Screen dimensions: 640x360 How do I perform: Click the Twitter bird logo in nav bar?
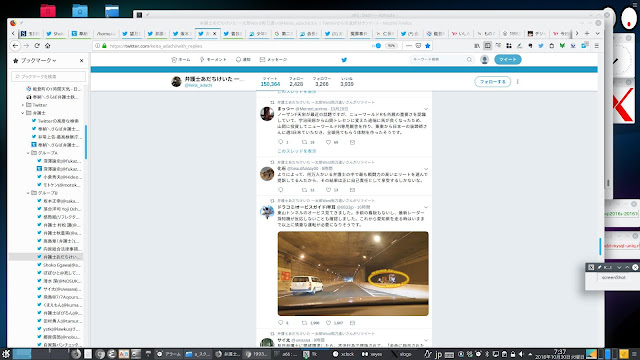tap(344, 60)
